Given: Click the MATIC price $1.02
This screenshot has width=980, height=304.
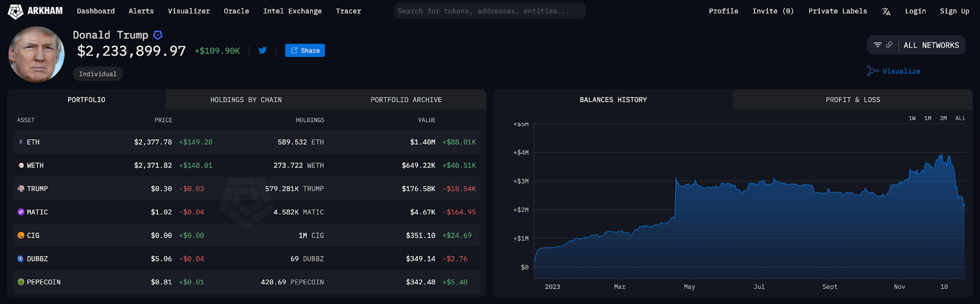Looking at the screenshot, I should point(161,212).
